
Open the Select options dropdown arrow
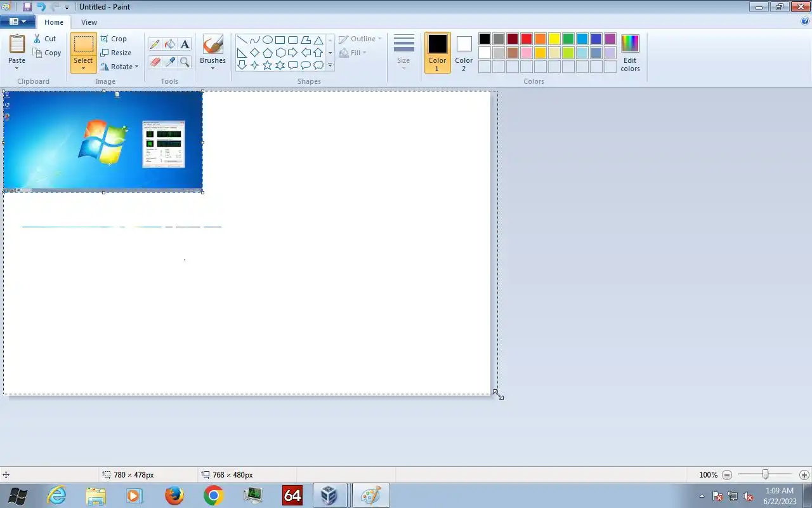(x=83, y=69)
